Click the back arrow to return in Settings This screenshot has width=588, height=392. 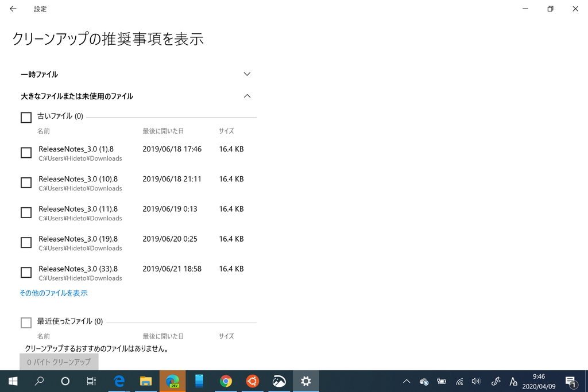(x=13, y=9)
